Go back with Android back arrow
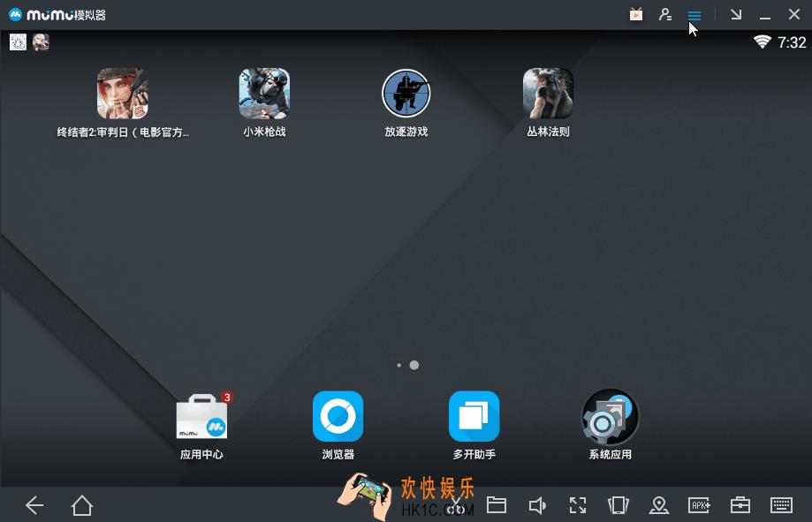The height and width of the screenshot is (522, 812). pyautogui.click(x=34, y=505)
